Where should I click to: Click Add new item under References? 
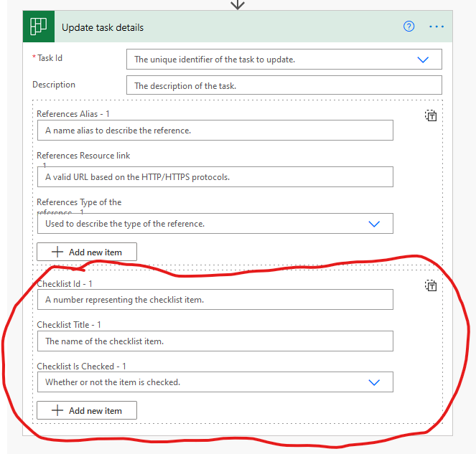click(87, 252)
